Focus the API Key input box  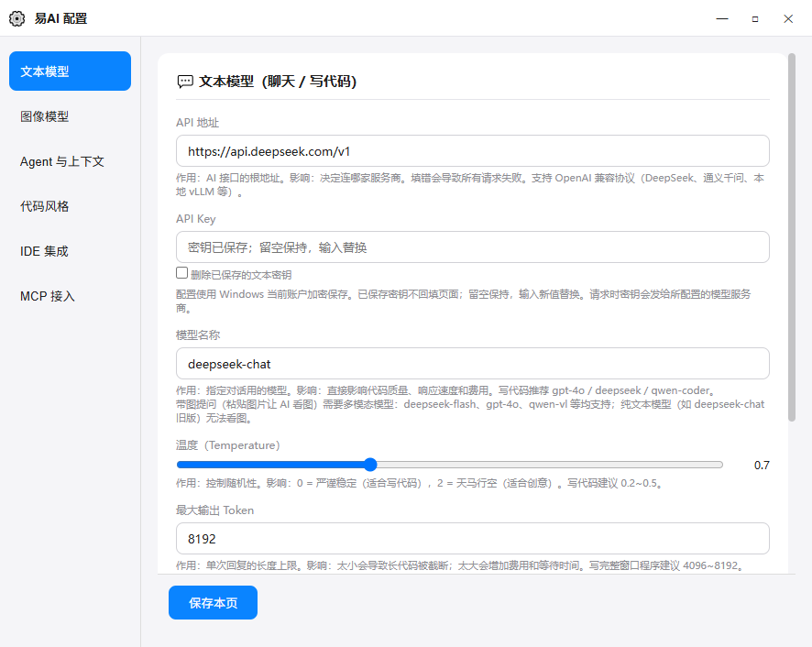pyautogui.click(x=472, y=247)
